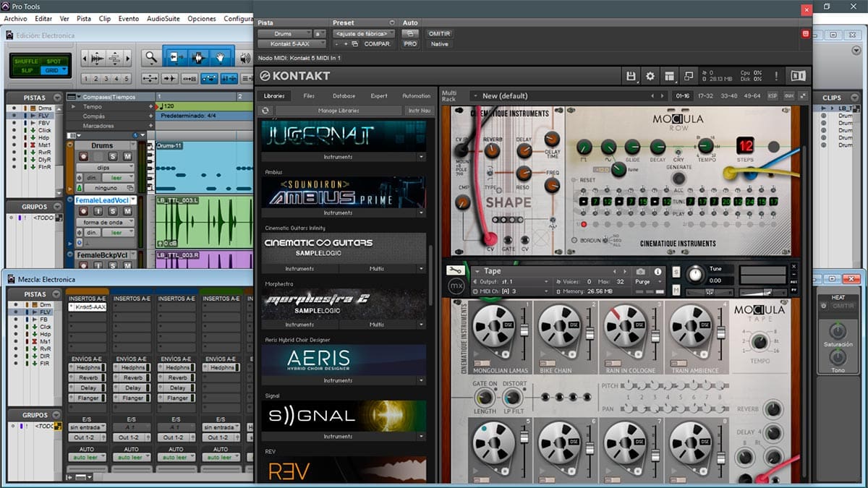The image size is (868, 488).
Task: Open the AudioSuite menu
Action: tap(163, 18)
